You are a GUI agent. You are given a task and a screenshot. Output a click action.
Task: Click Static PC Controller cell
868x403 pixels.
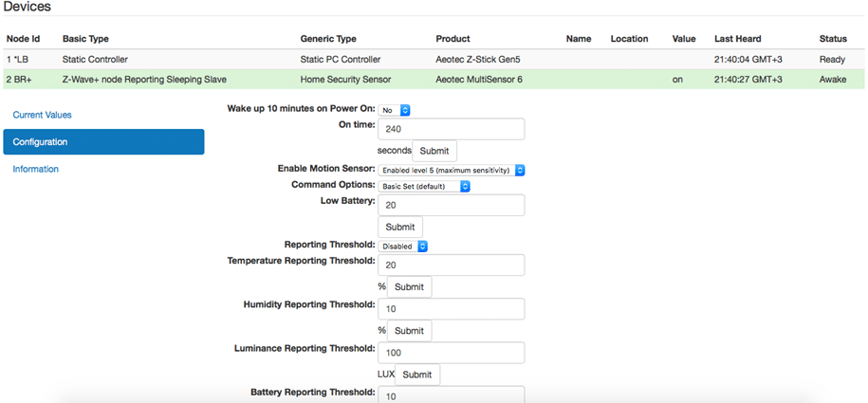click(x=340, y=59)
